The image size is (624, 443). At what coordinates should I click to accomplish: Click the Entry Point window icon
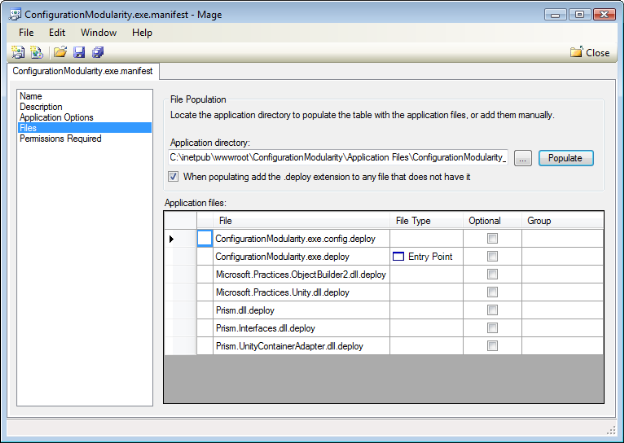click(x=398, y=256)
